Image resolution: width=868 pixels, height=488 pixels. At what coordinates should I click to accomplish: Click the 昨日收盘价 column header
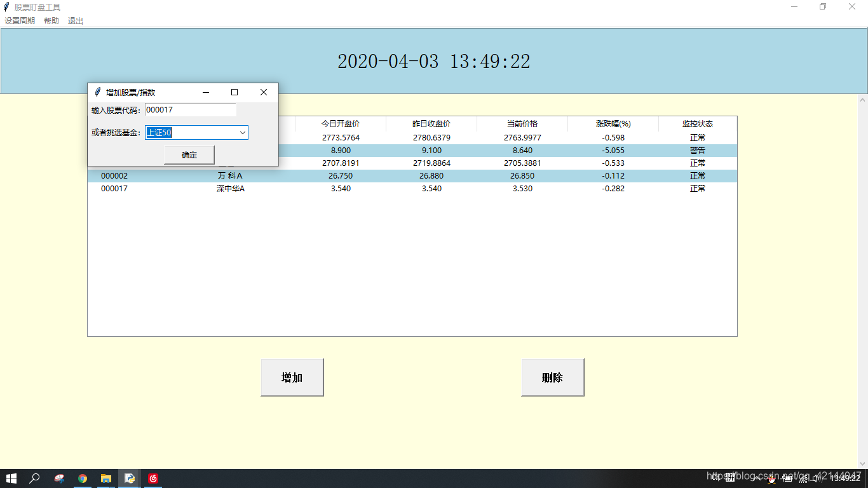[x=431, y=124]
